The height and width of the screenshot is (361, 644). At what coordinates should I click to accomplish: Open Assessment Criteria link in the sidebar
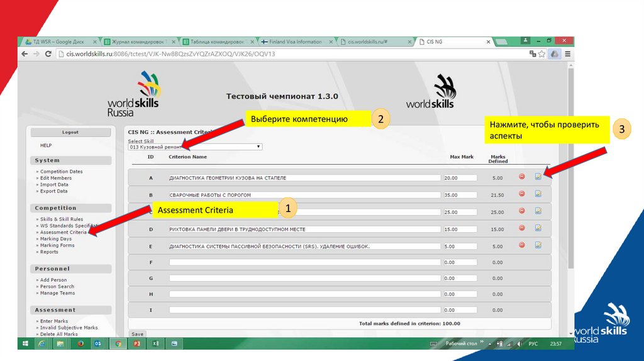[64, 233]
